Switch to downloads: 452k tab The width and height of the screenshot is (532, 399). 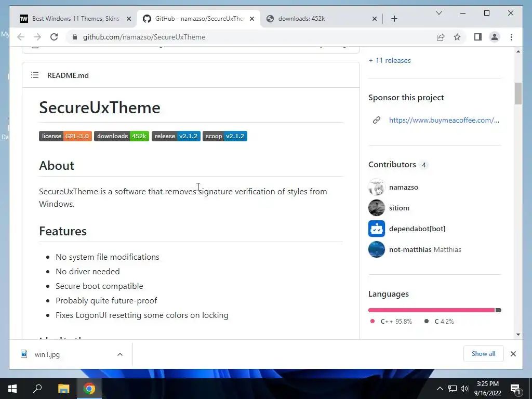(x=322, y=19)
